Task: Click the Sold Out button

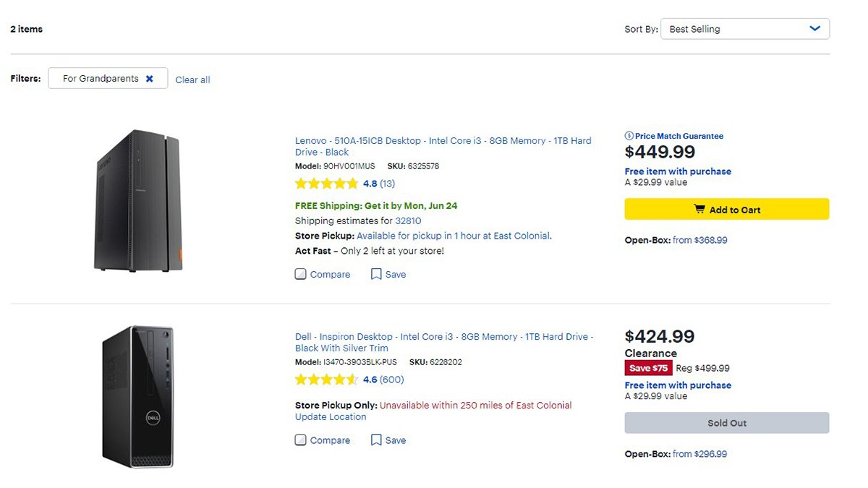Action: pos(727,423)
